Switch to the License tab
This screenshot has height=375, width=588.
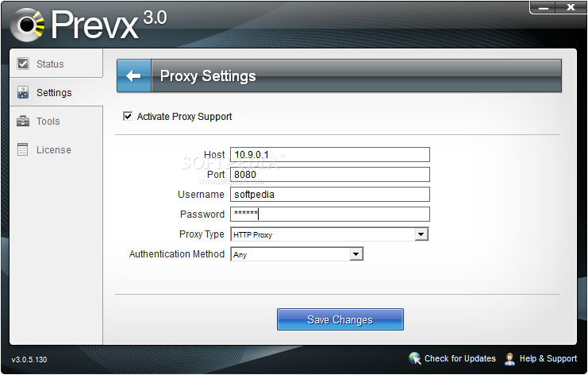tap(56, 150)
